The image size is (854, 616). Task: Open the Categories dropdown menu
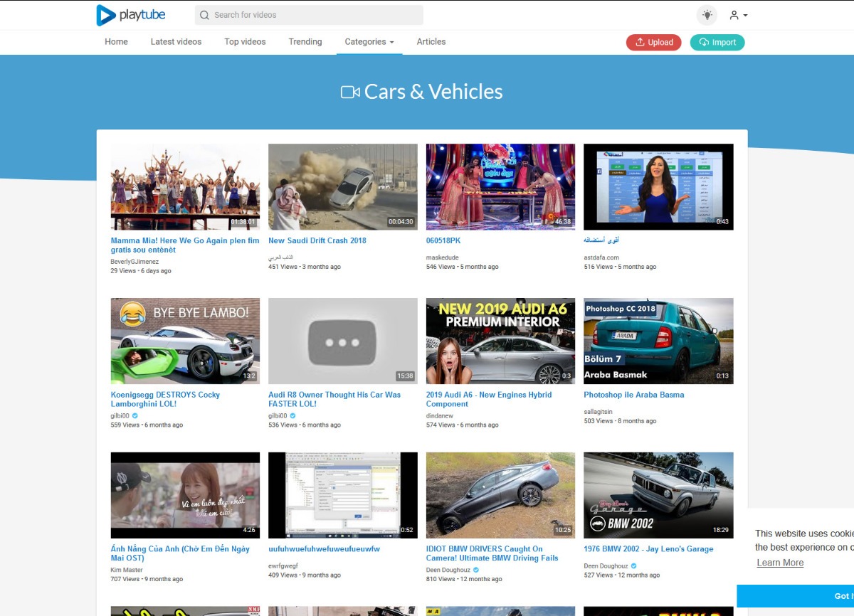(369, 42)
